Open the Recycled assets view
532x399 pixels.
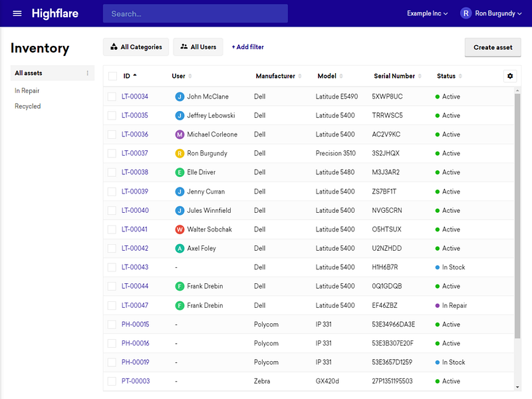27,106
